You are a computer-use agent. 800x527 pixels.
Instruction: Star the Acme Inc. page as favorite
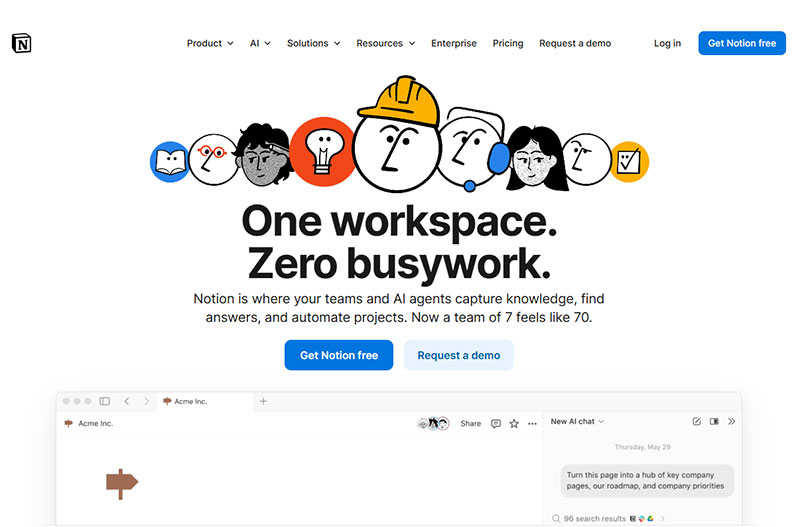pos(514,424)
